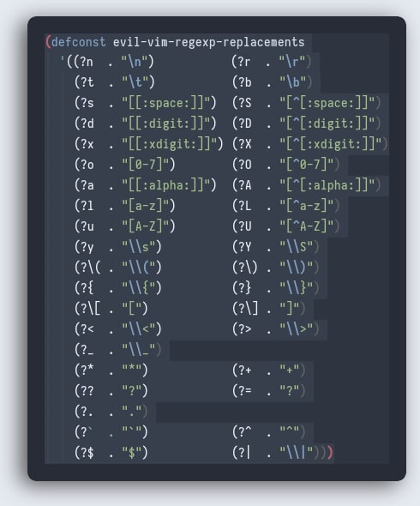Click the "\t" string on the ?t row
This screenshot has width=420, height=506.
pyautogui.click(x=135, y=82)
